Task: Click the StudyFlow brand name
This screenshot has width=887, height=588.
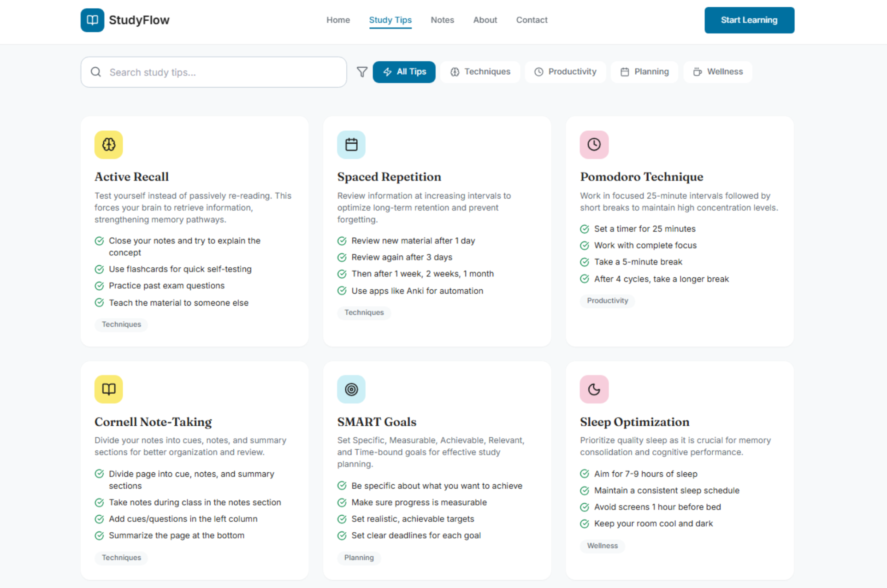Action: [x=139, y=20]
